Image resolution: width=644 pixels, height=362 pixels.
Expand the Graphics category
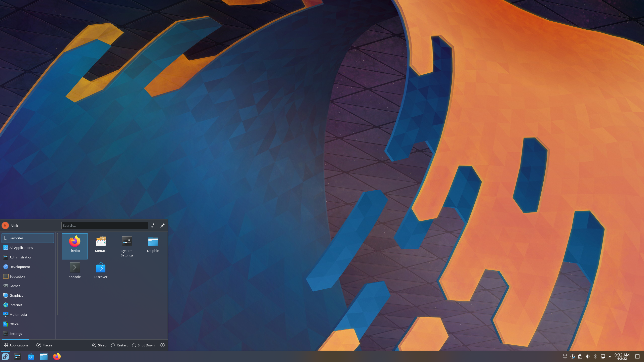(x=27, y=295)
